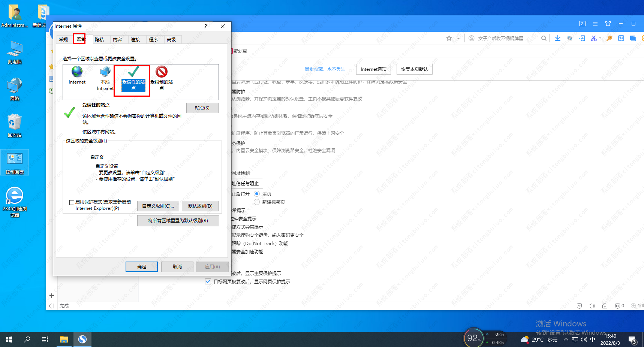Open the This PC (此电脑) desktop icon
The width and height of the screenshot is (644, 347).
pyautogui.click(x=15, y=52)
